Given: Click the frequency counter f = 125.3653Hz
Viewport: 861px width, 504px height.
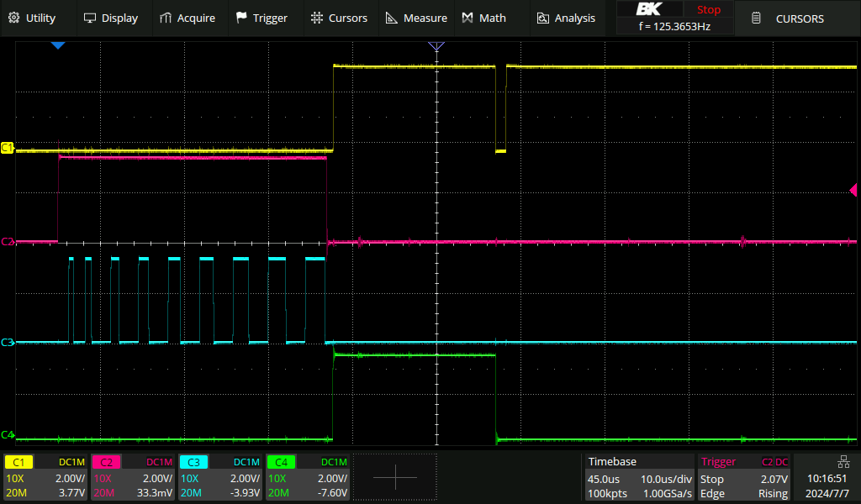Looking at the screenshot, I should click(x=674, y=26).
